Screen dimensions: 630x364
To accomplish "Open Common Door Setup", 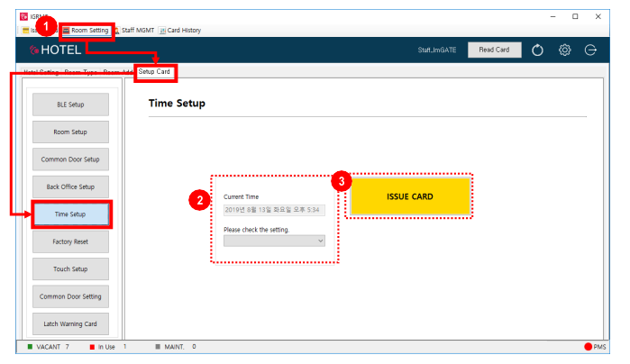I will point(70,159).
